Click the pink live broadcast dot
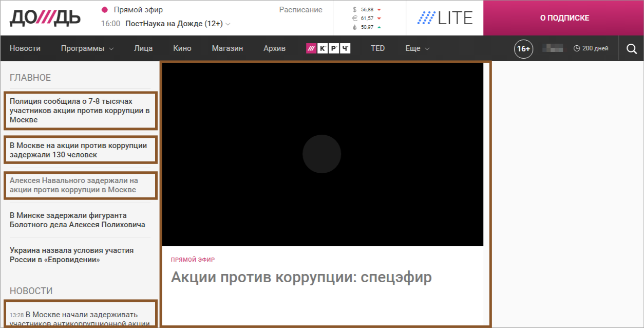 (x=105, y=10)
